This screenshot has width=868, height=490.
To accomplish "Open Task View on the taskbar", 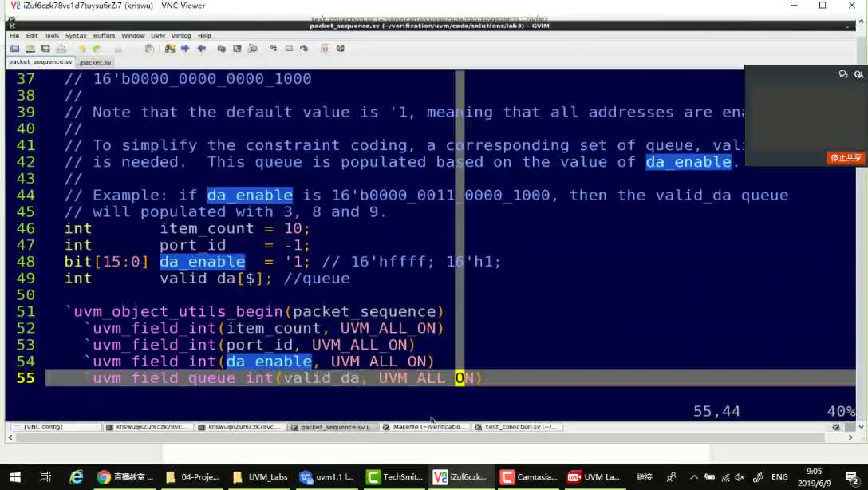I will click(45, 476).
